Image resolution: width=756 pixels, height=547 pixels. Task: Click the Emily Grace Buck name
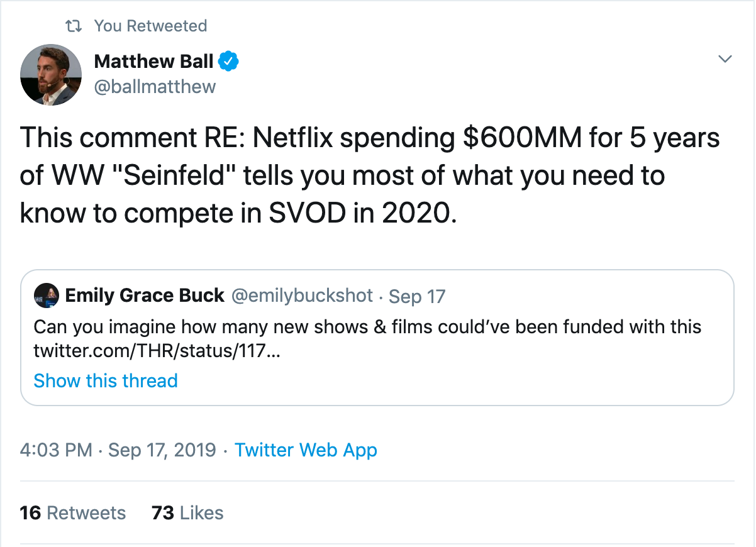click(x=145, y=296)
